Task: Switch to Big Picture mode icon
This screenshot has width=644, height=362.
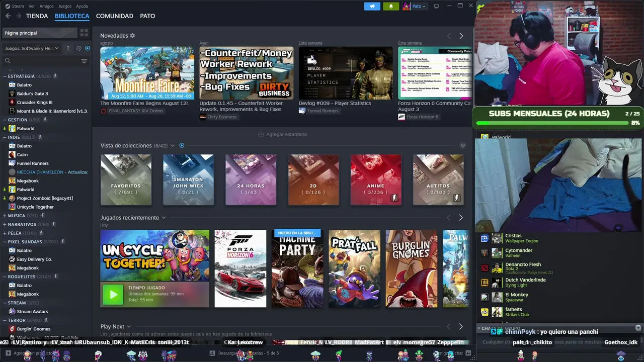Action: (436, 6)
